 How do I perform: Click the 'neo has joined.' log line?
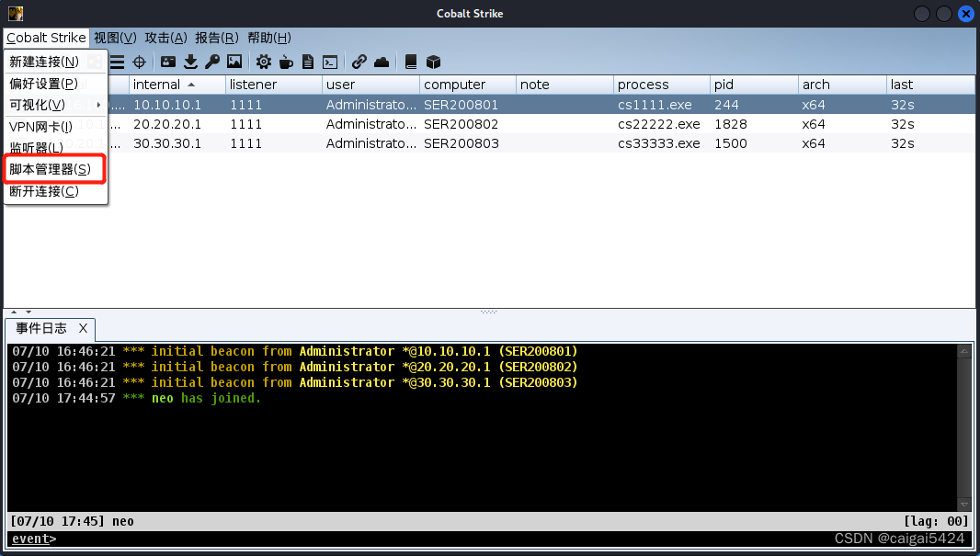coord(136,398)
